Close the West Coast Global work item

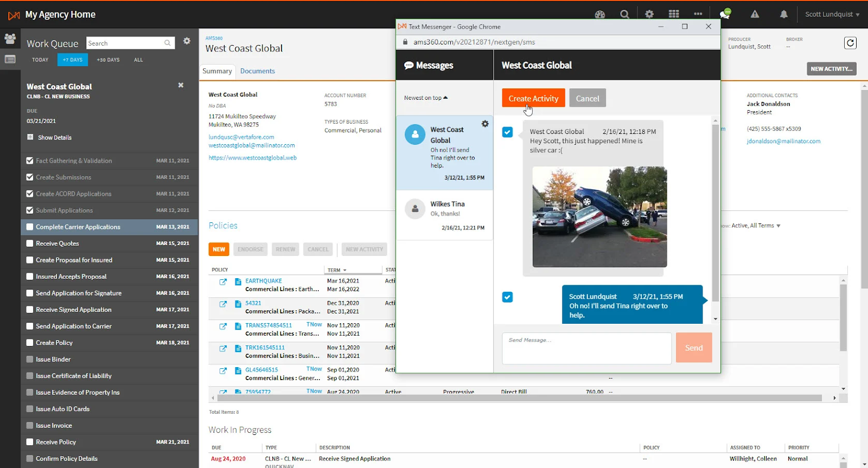coord(181,85)
